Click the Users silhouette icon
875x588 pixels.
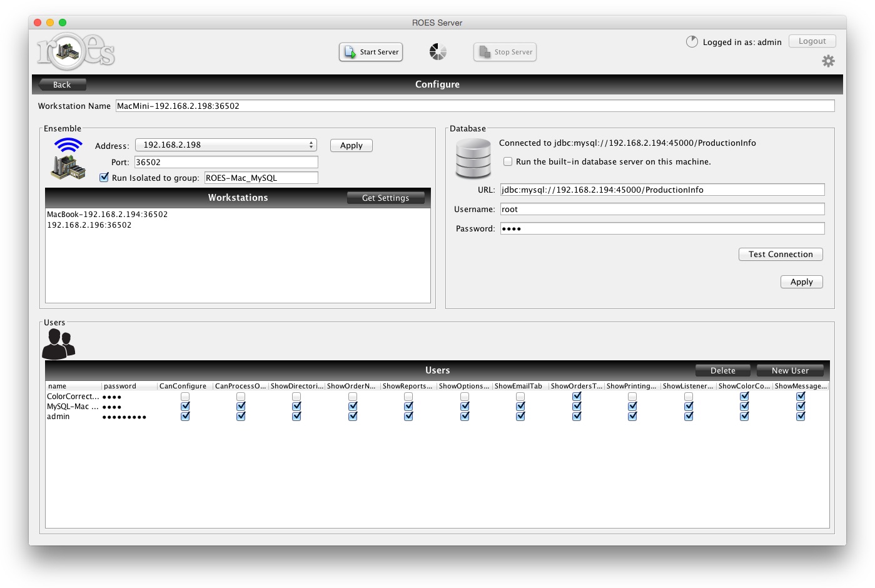pyautogui.click(x=58, y=343)
